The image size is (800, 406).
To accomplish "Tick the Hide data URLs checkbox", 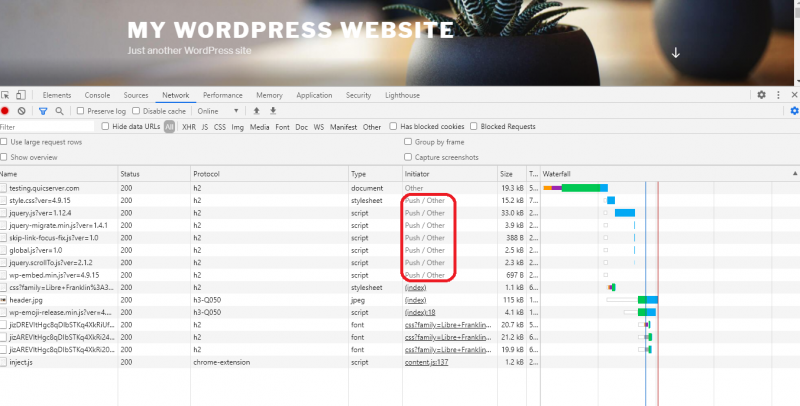I will click(105, 126).
